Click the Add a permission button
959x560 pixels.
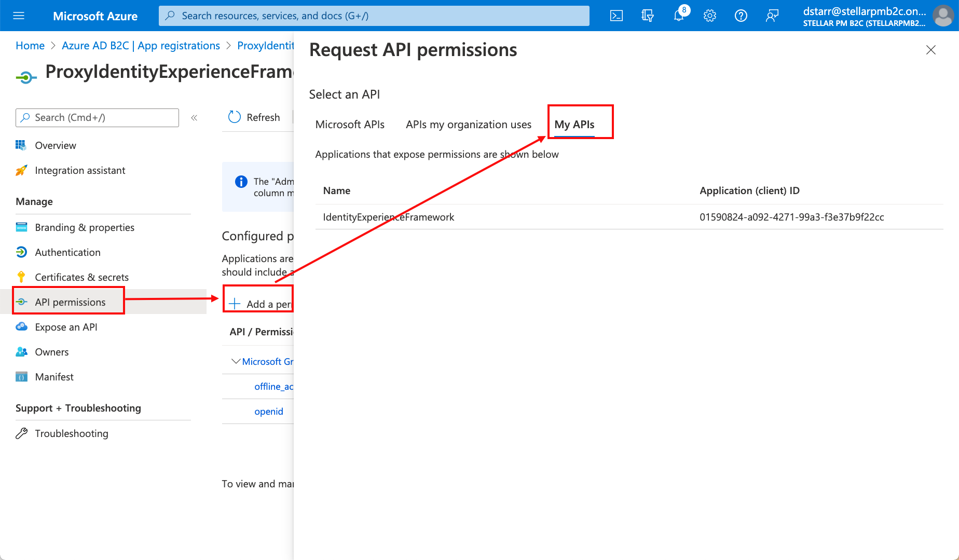(x=260, y=304)
